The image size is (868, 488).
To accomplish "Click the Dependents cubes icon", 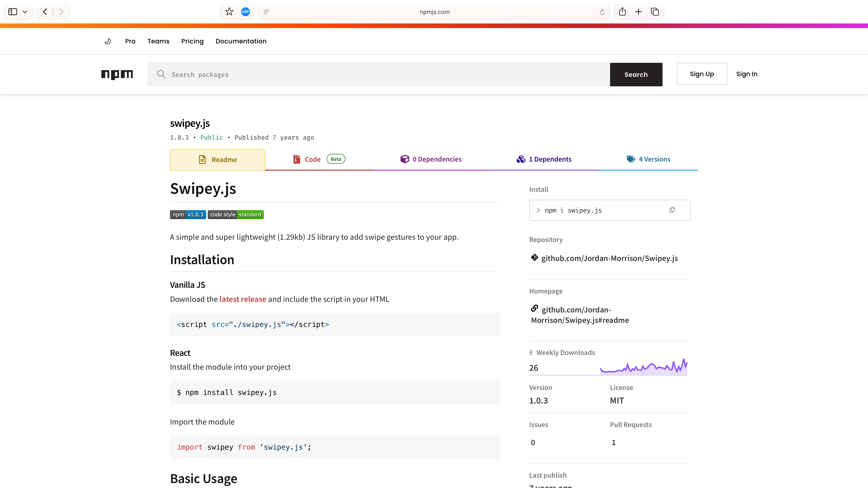I will (521, 159).
